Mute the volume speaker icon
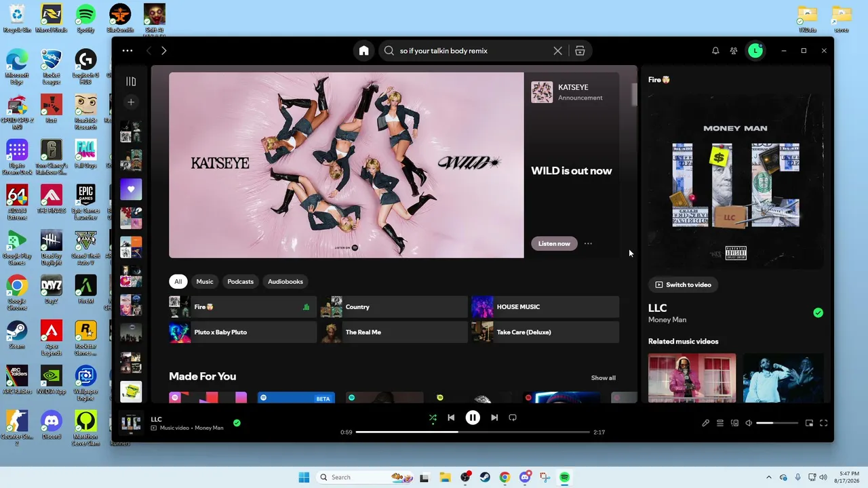 coord(749,423)
